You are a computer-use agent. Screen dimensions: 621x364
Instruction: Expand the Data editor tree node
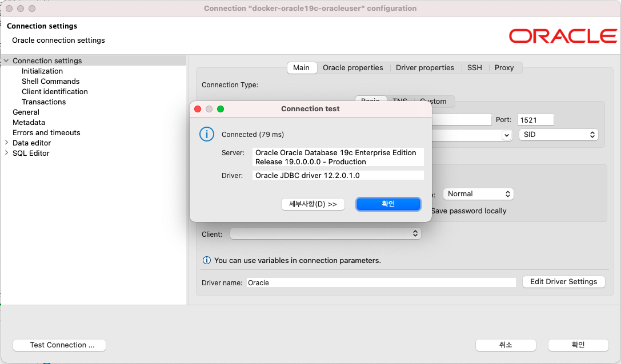coord(6,143)
